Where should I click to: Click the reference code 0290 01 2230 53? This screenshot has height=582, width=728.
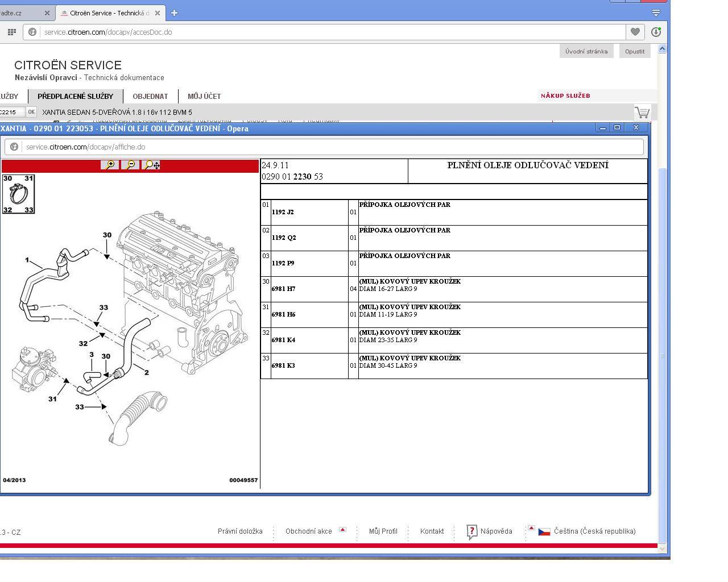(292, 177)
